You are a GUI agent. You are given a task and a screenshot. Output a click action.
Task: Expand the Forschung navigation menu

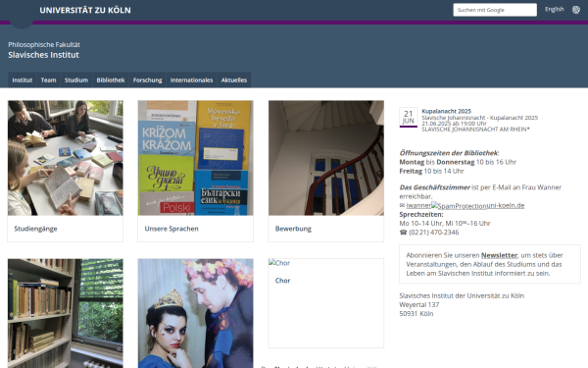[x=147, y=80]
